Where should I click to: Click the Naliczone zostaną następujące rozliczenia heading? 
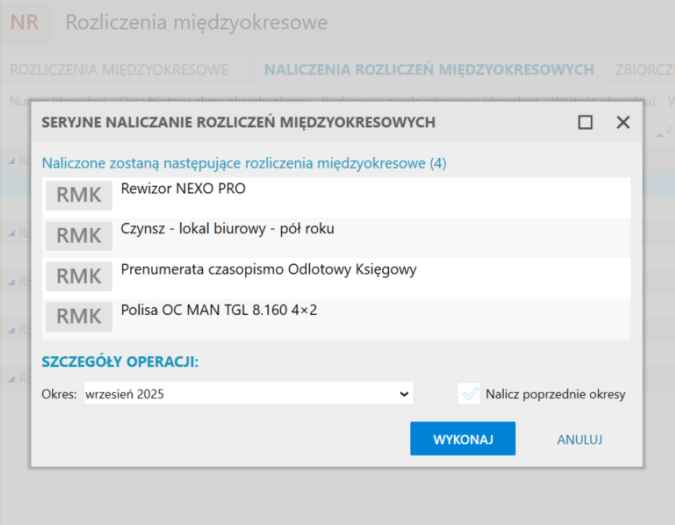(x=244, y=162)
